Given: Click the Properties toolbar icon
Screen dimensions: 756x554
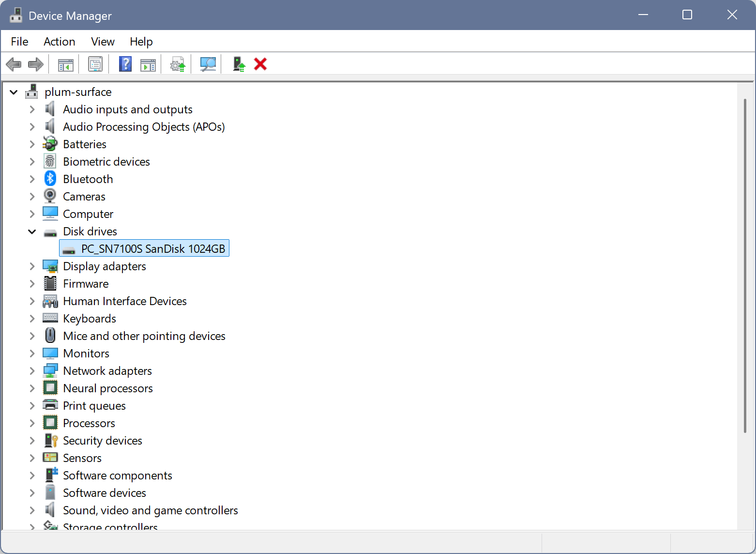Looking at the screenshot, I should 95,64.
